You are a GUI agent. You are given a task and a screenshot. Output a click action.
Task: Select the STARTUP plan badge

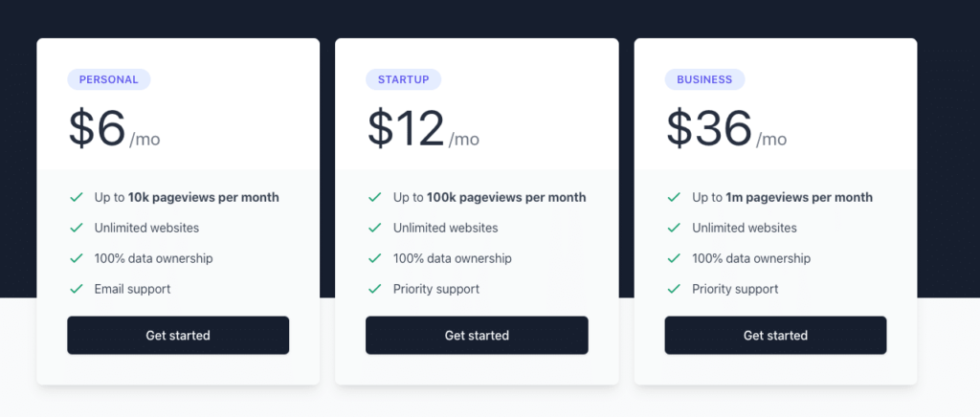(x=403, y=80)
